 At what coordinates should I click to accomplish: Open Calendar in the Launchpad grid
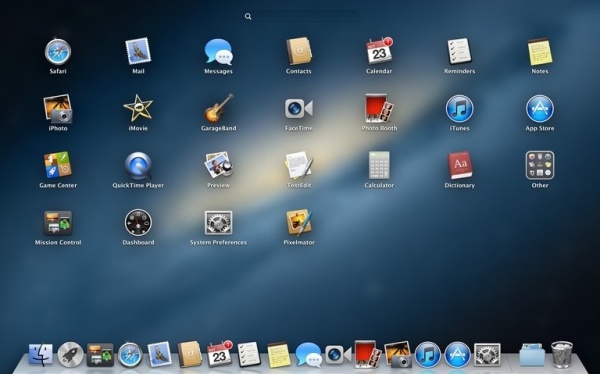[x=379, y=51]
